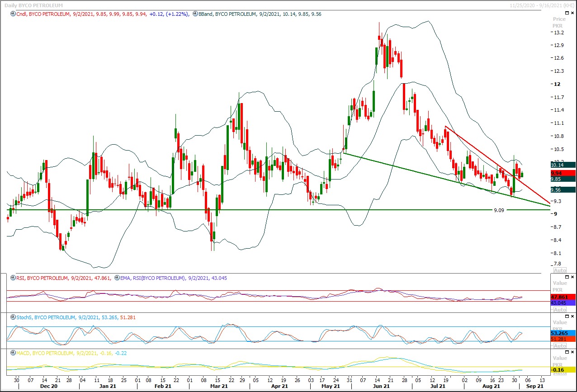Click the red 9.94 last-price axis tag

coord(563,173)
